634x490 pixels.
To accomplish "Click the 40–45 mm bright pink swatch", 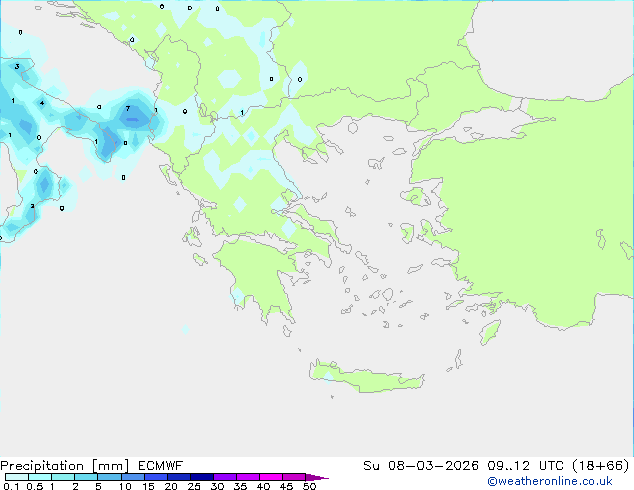I will (271, 477).
